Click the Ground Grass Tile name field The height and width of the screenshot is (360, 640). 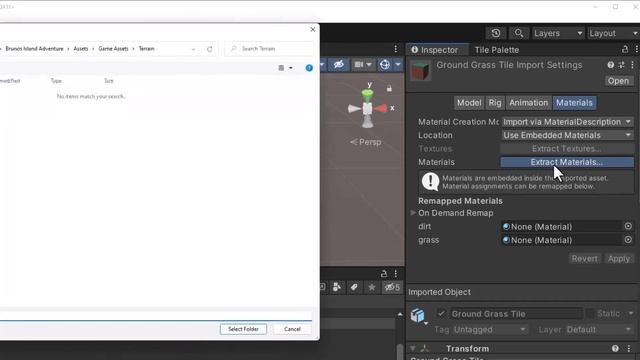tap(517, 313)
